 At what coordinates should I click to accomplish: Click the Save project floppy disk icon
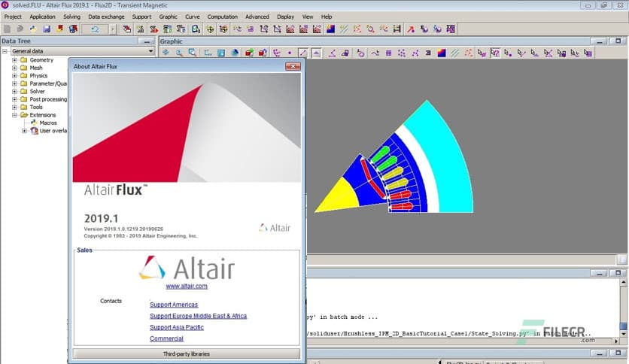click(47, 29)
